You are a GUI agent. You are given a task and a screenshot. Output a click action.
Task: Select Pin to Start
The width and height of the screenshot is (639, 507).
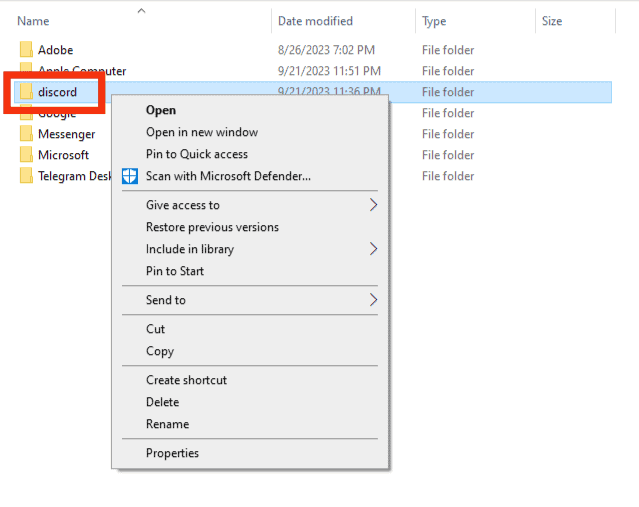click(x=175, y=271)
